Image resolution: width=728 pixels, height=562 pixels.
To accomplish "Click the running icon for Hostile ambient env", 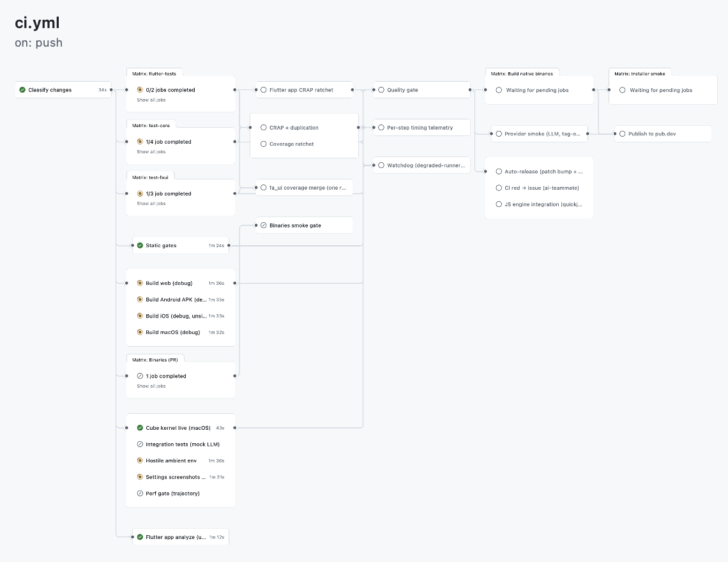I will click(x=140, y=460).
